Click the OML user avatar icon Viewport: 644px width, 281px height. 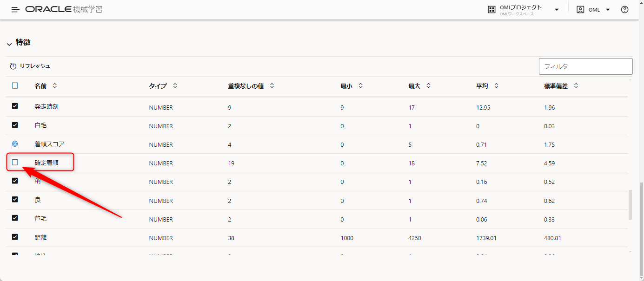coord(580,10)
